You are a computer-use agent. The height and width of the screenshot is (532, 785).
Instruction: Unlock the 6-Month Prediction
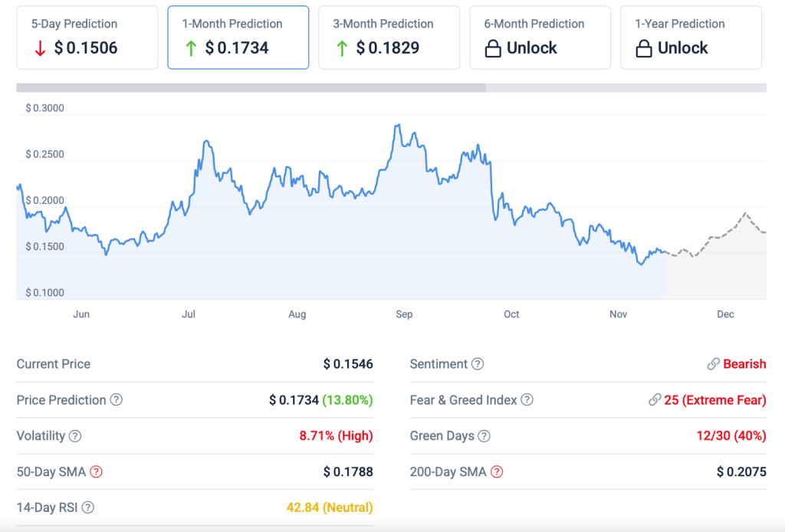pyautogui.click(x=540, y=38)
